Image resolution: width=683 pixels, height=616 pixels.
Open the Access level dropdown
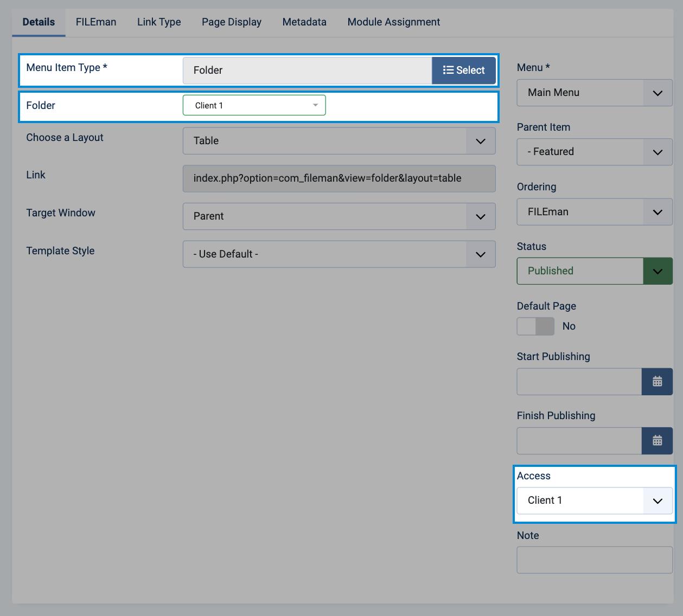click(x=594, y=501)
